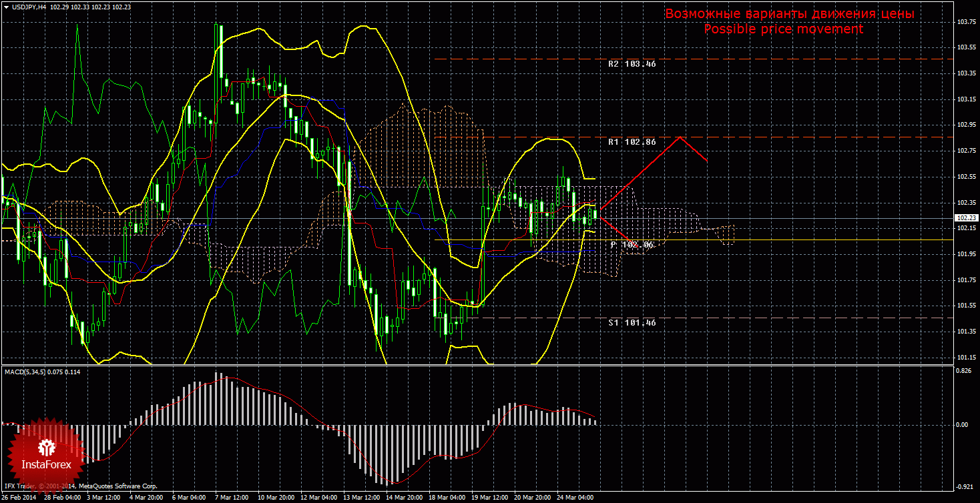
Task: Click the 26 Feb 2014 date on time axis
Action: (x=20, y=498)
